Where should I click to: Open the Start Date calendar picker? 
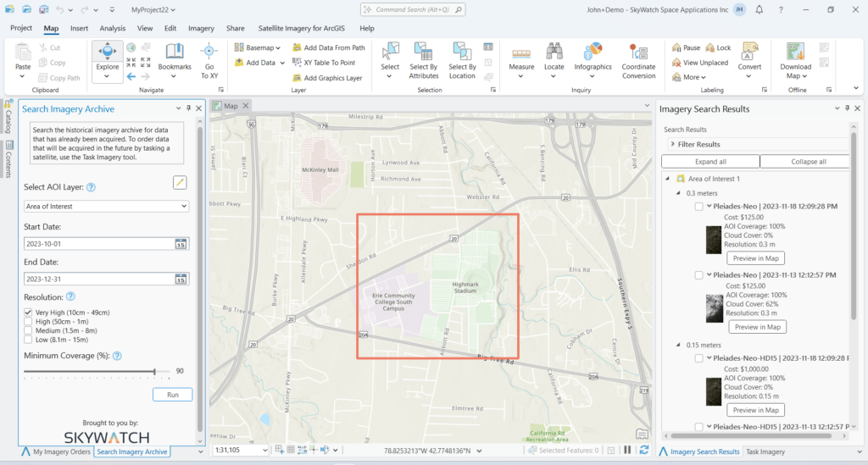pyautogui.click(x=181, y=244)
